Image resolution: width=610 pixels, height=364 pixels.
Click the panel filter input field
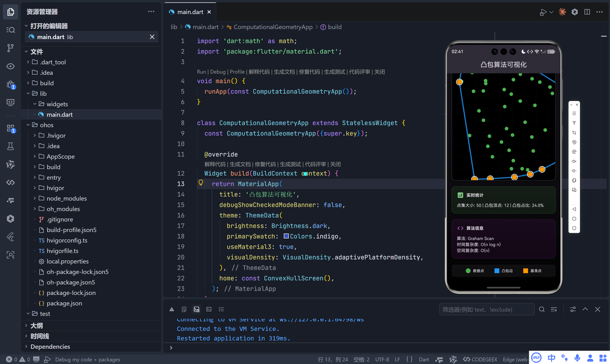486,309
